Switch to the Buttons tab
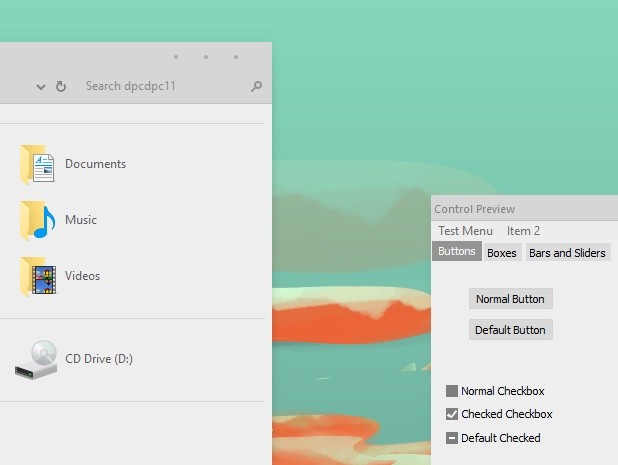The width and height of the screenshot is (618, 465). 457,251
